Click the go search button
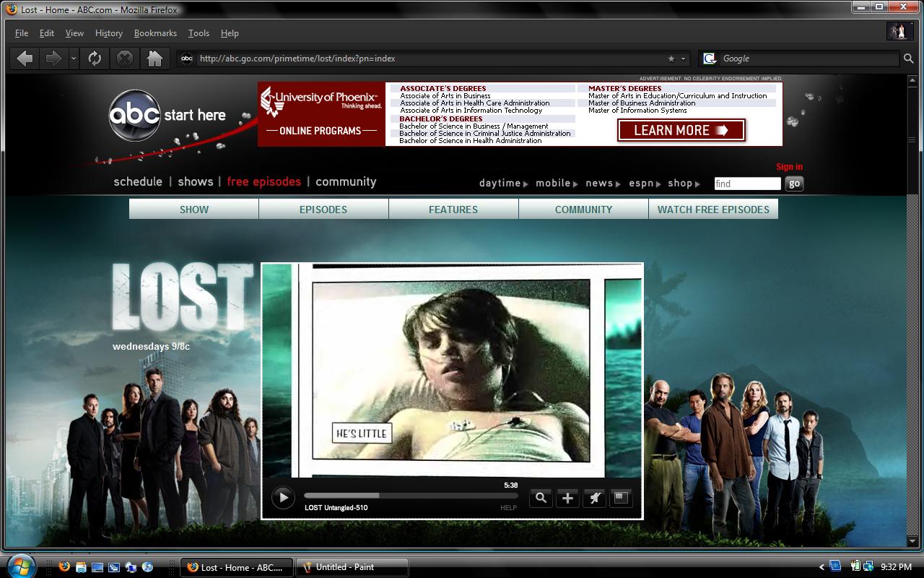The height and width of the screenshot is (578, 924). (x=794, y=184)
